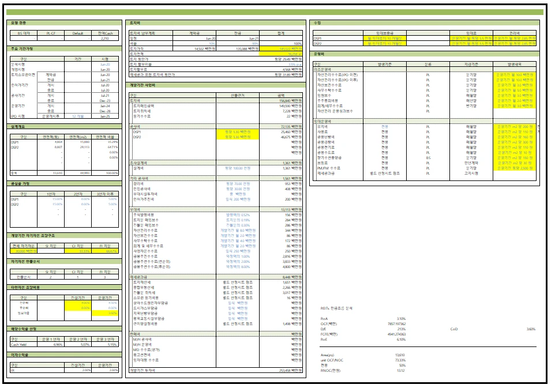Select the MD 수수료(상가) row label

pos(147,349)
